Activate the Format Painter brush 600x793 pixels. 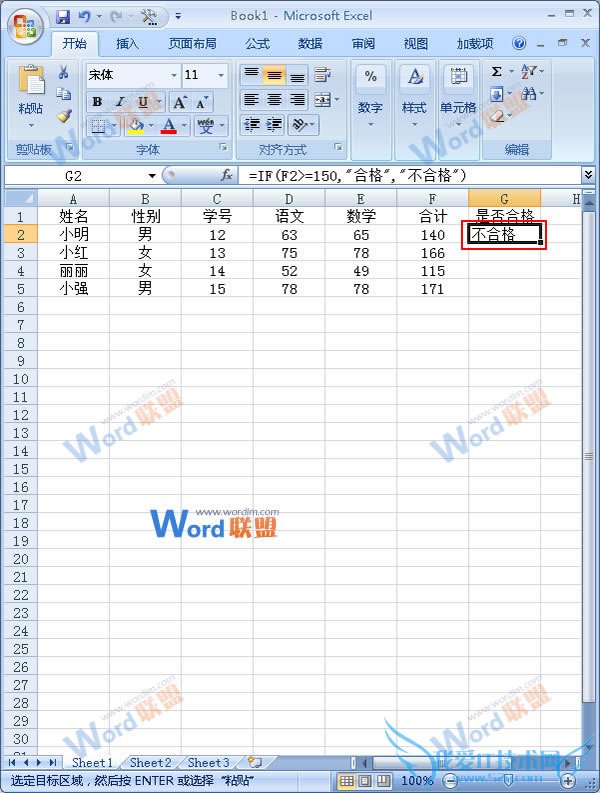click(x=64, y=116)
